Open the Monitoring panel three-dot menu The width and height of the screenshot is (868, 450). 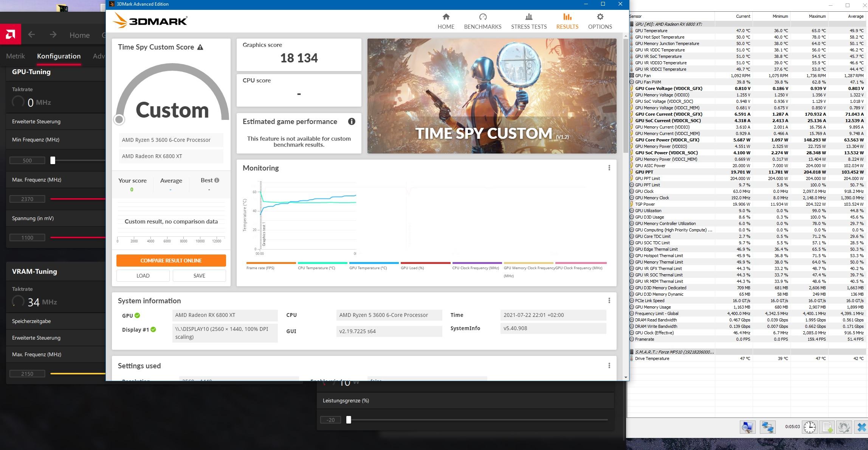(x=609, y=168)
